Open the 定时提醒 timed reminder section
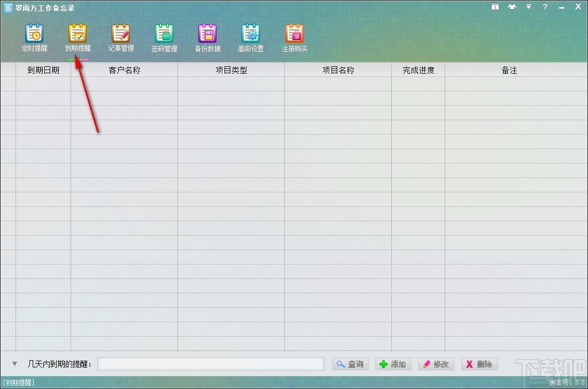The image size is (588, 389). click(x=34, y=38)
